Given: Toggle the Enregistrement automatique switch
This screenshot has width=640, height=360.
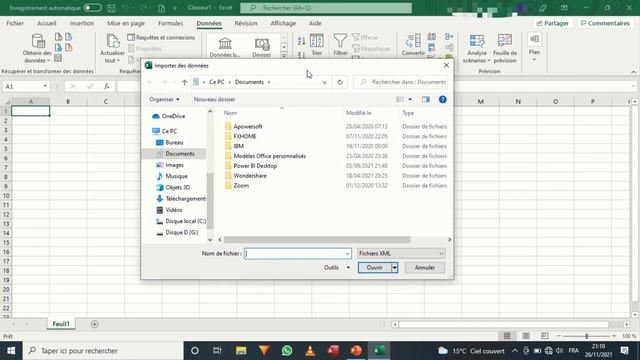Looking at the screenshot, I should click(93, 8).
